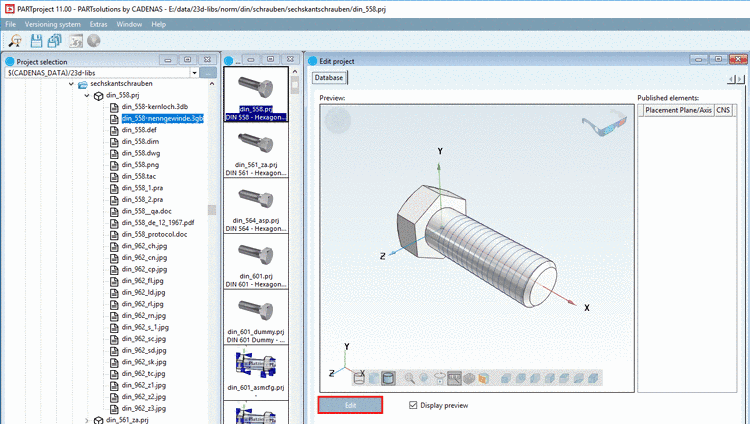
Task: Click the CNS column header
Action: 723,111
